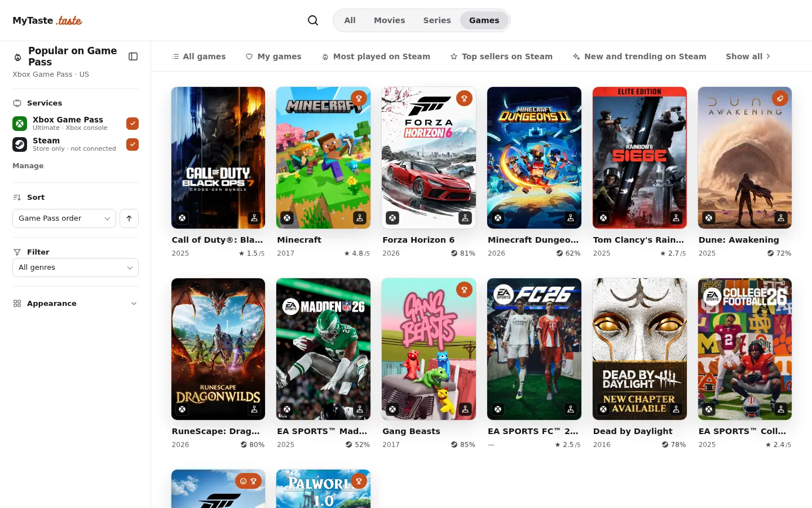Uncheck the Steam service checkbox
Viewport: 812px width, 508px height.
[x=133, y=144]
